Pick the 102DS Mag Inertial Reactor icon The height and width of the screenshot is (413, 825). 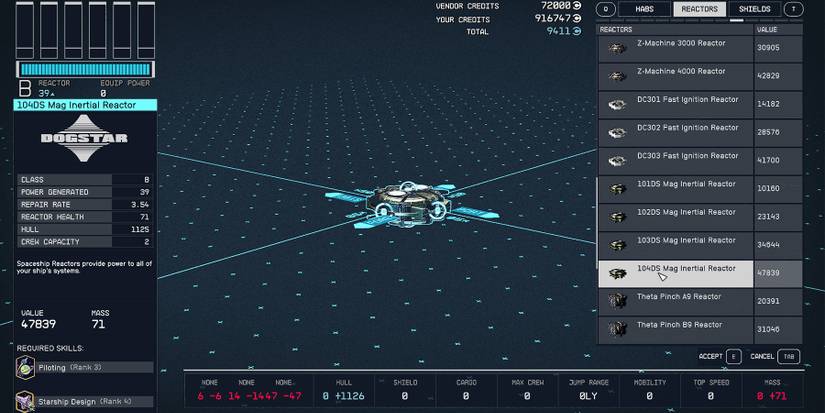click(x=617, y=218)
